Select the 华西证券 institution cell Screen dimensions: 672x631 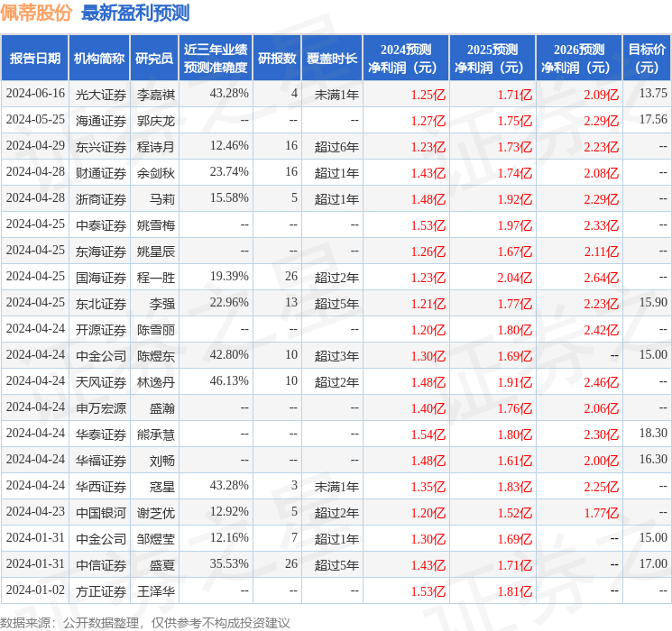coord(101,486)
